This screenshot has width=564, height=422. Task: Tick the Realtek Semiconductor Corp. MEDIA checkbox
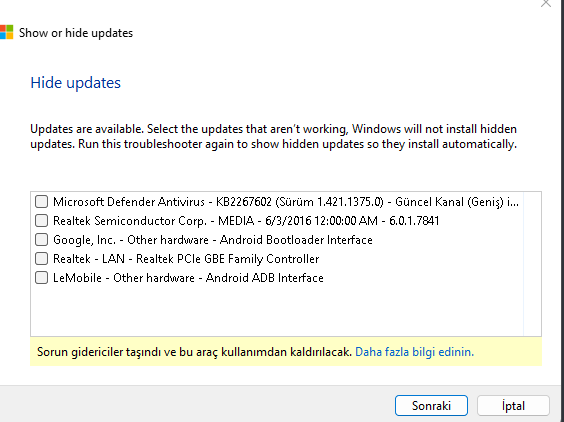(41, 221)
